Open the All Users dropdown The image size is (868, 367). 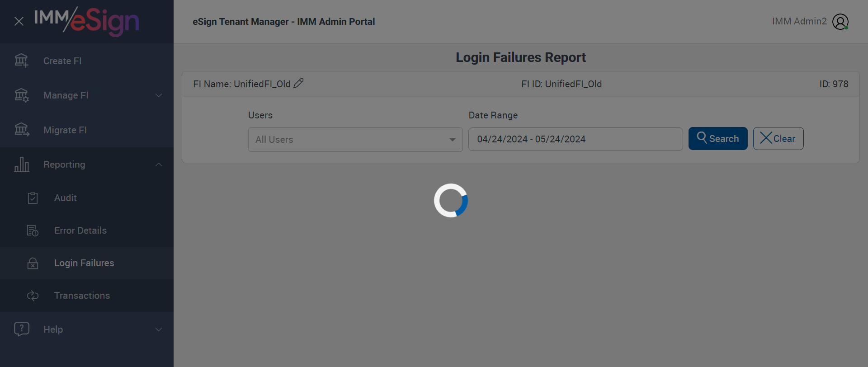355,140
